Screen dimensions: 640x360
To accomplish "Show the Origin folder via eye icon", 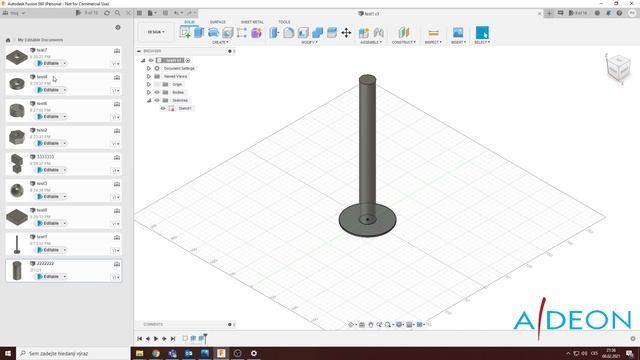I will 157,84.
